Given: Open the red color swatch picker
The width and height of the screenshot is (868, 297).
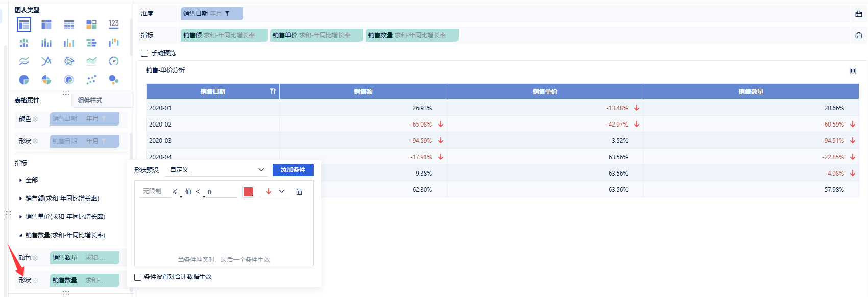Looking at the screenshot, I should (x=248, y=192).
